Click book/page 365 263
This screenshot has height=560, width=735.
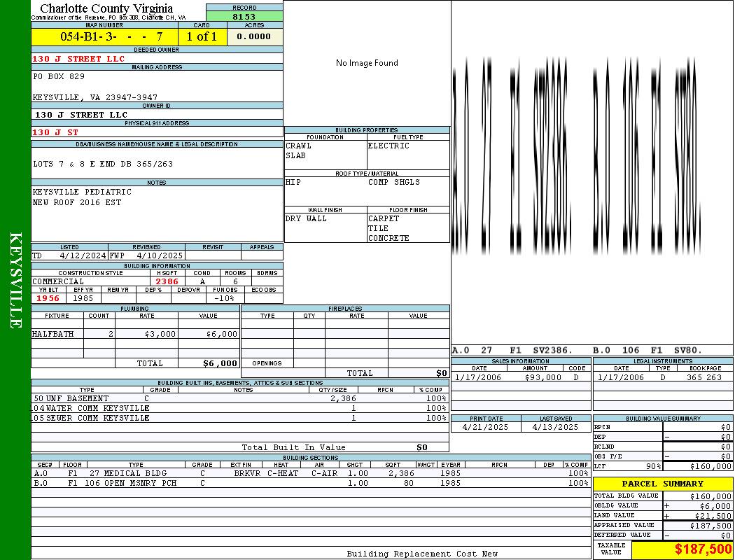tap(704, 377)
